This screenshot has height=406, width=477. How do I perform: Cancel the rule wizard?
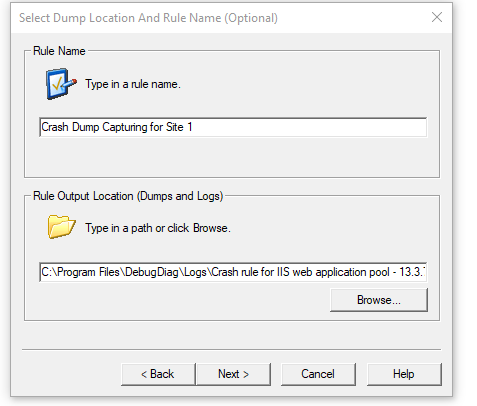(318, 374)
